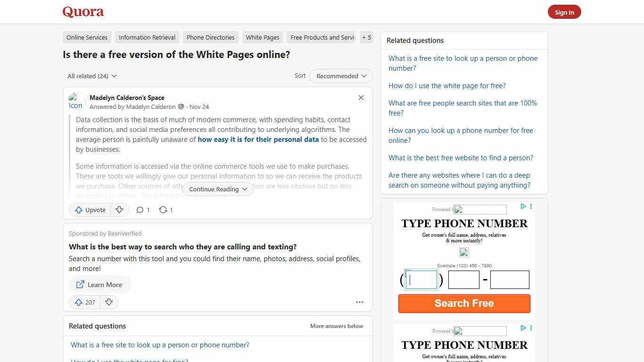Repost Madelyn Calderon's answer
The width and height of the screenshot is (644, 362).
point(165,210)
